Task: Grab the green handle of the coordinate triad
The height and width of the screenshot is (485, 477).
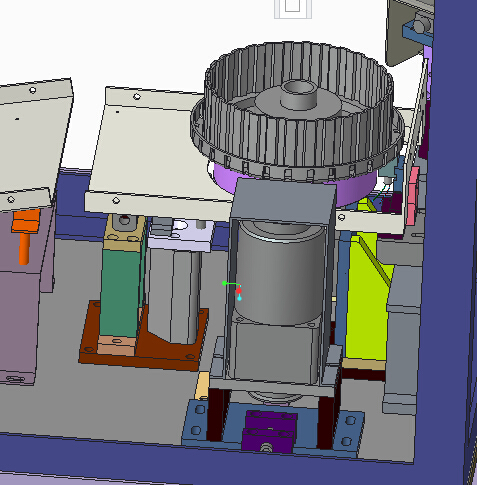Action: [x=224, y=283]
